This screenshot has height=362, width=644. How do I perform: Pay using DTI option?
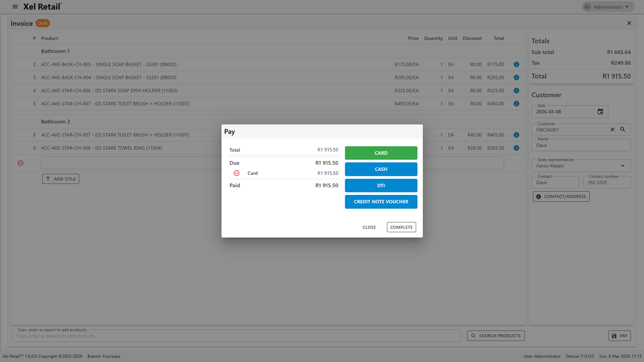tap(381, 185)
